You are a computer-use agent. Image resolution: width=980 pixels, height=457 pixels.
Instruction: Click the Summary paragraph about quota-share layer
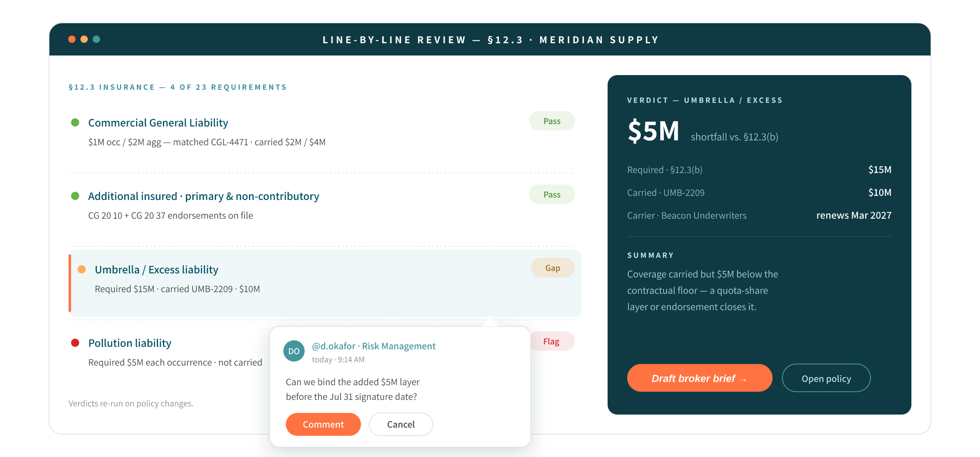point(703,291)
